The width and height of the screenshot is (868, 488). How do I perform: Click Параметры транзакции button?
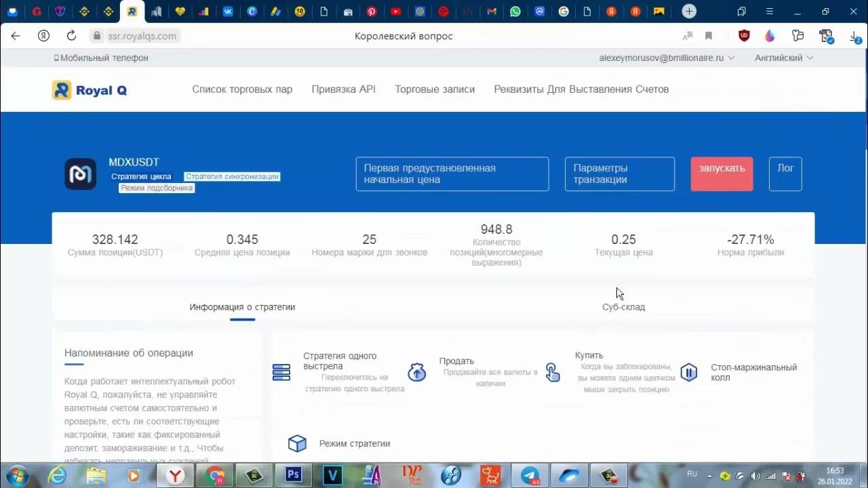(x=620, y=174)
